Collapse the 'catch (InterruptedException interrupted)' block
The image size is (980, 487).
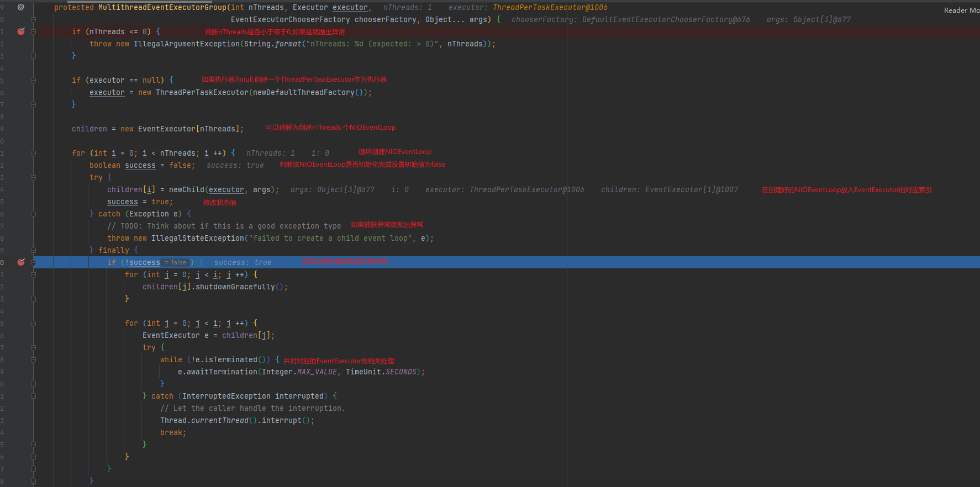[33, 396]
